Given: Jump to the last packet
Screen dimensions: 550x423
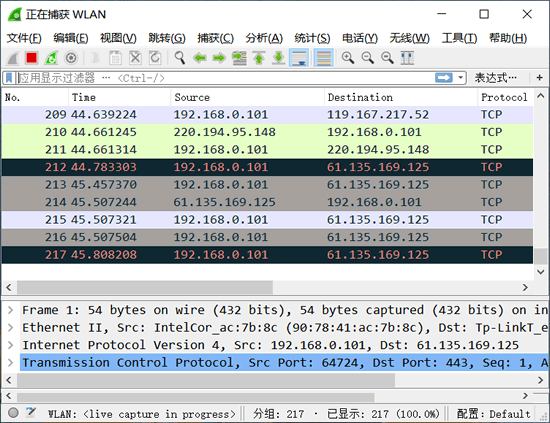Looking at the screenshot, I should click(x=279, y=58).
